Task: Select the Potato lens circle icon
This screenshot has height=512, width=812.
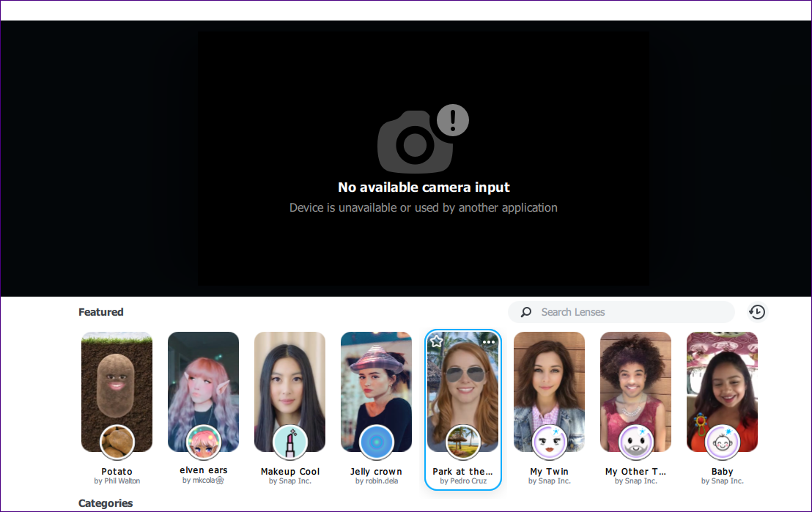Action: coord(117,442)
